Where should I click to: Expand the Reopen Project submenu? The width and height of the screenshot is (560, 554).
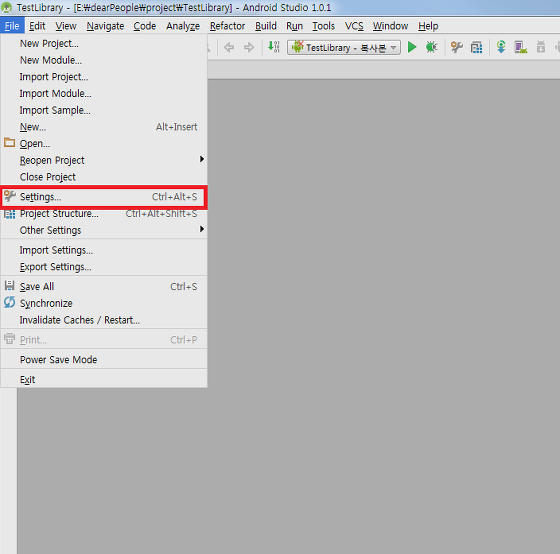[x=104, y=160]
